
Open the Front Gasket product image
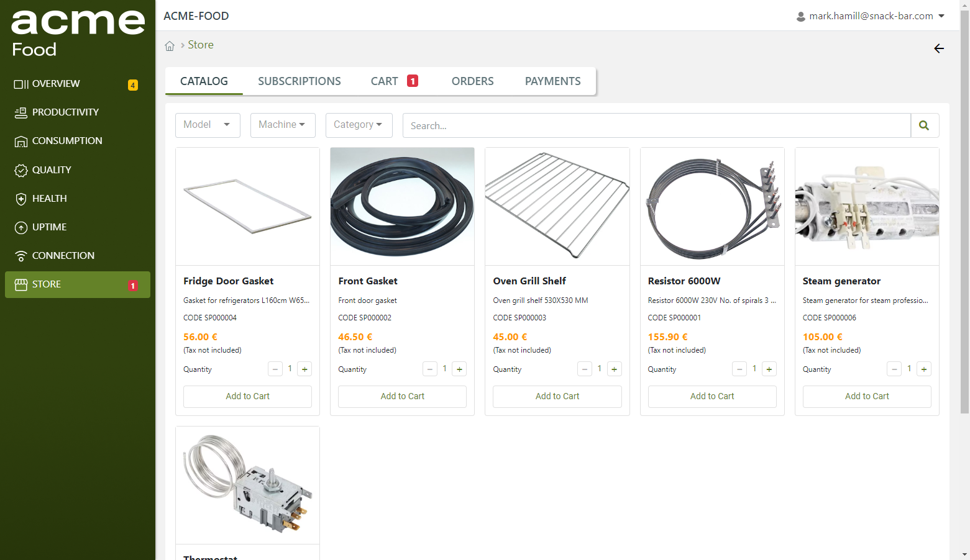(x=402, y=207)
